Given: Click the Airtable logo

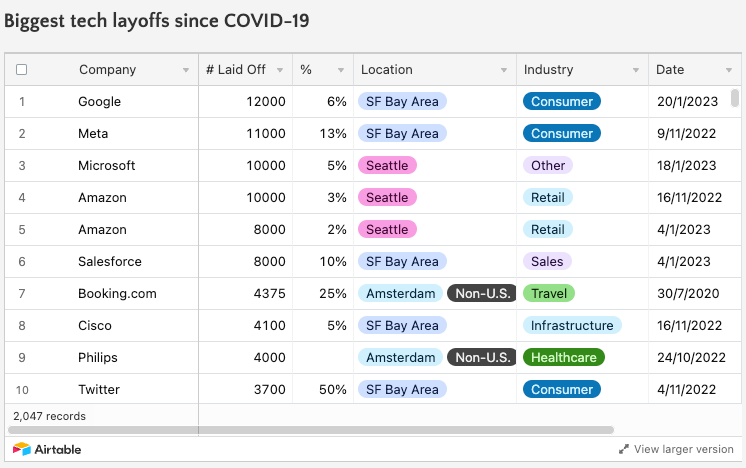Looking at the screenshot, I should (47, 449).
